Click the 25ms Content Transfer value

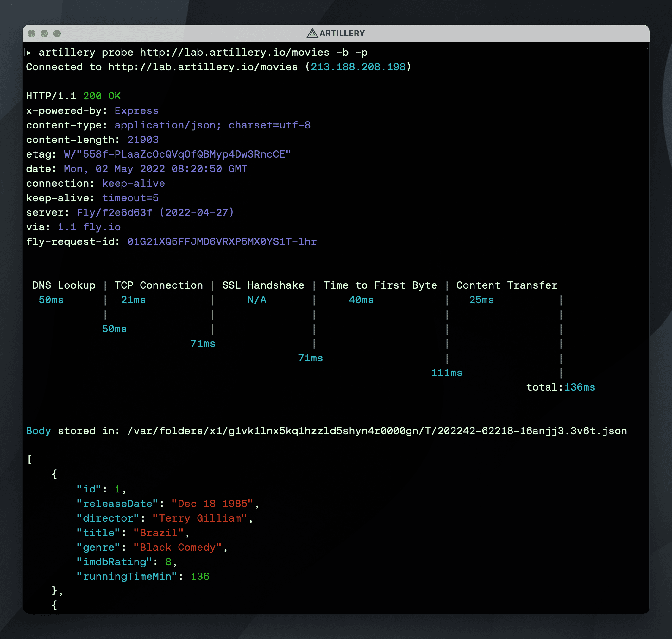(482, 300)
